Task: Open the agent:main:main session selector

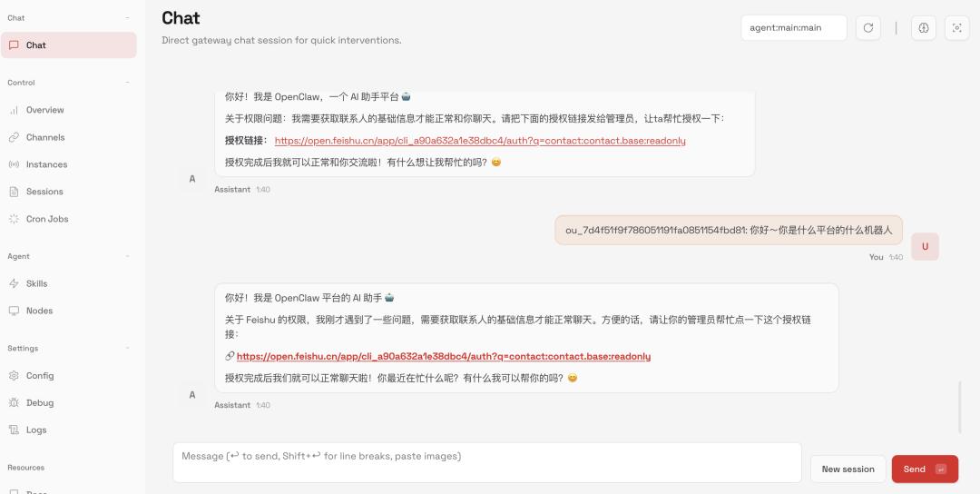Action: tap(794, 28)
